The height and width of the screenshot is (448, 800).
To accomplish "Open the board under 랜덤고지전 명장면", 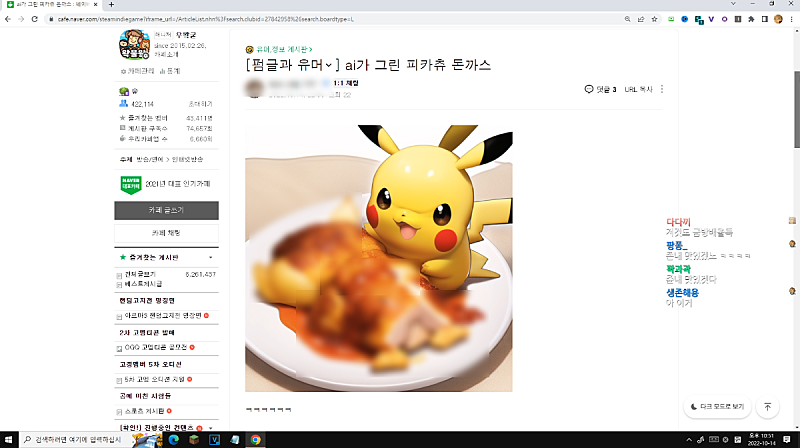I will 163,316.
